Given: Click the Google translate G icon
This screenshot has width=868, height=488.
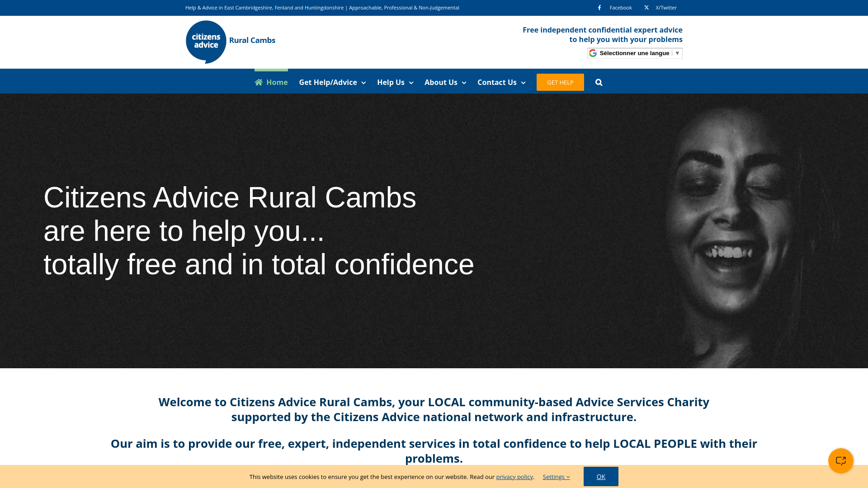Looking at the screenshot, I should tap(593, 53).
